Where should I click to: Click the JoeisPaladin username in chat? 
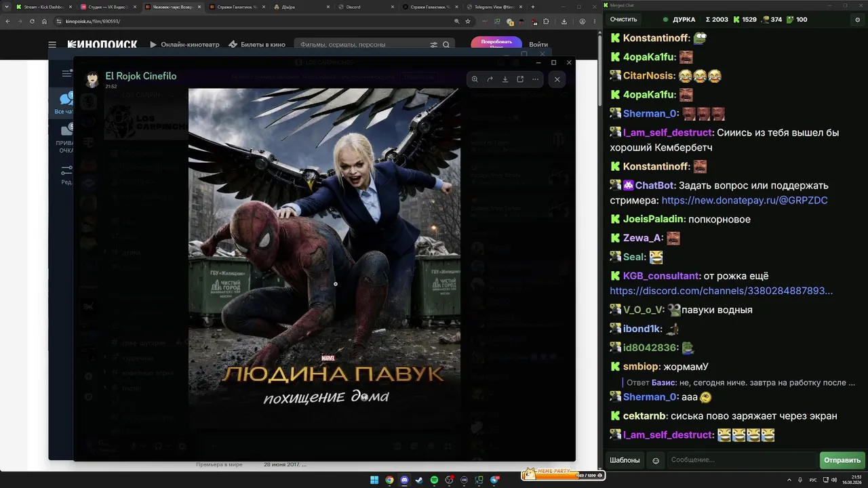click(x=654, y=220)
